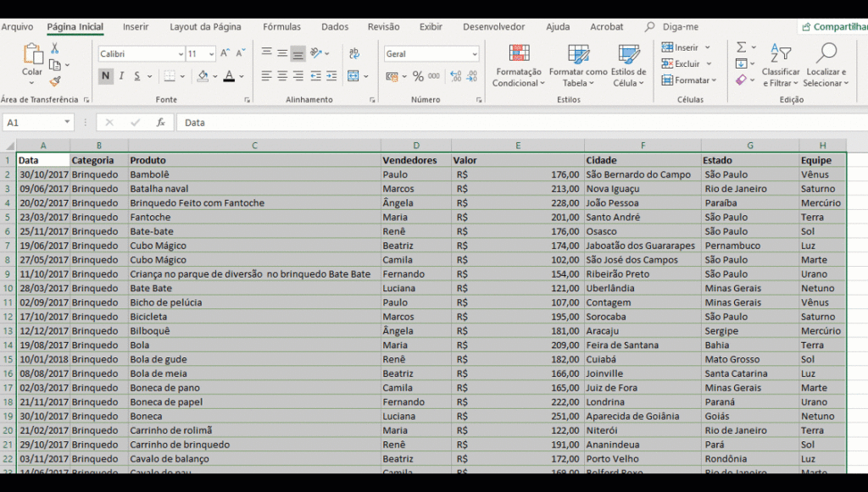Expand the Formatar cells dropdown arrow
The image size is (868, 492).
[x=714, y=80]
